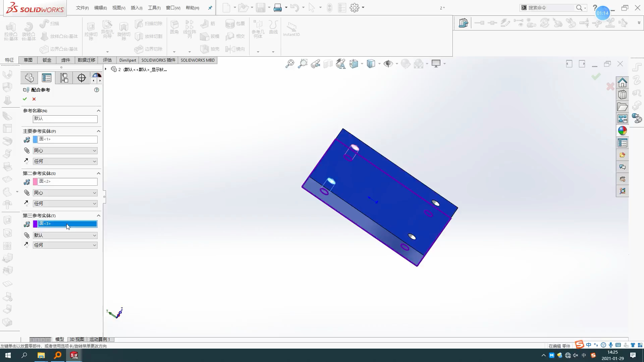Toggle the Hide/Show Items eye icon
644x362 pixels.
click(x=388, y=64)
